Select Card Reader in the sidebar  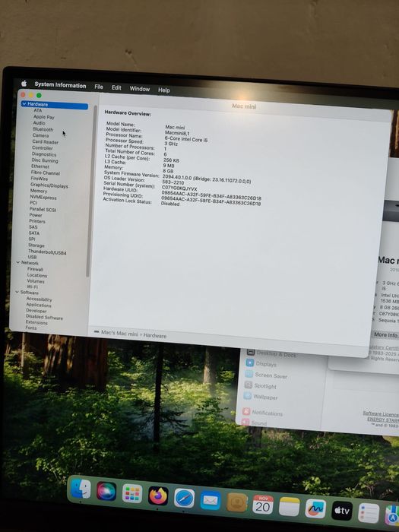click(x=46, y=142)
